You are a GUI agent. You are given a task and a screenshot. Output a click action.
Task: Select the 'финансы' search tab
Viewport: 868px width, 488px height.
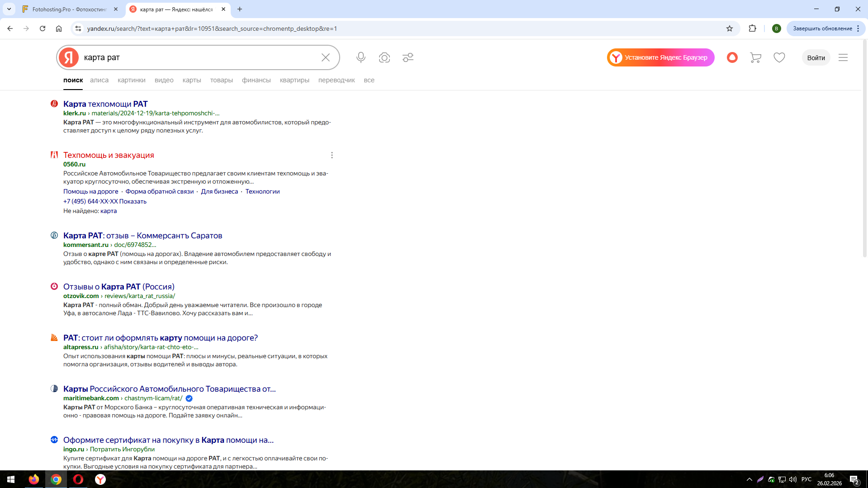pos(256,80)
